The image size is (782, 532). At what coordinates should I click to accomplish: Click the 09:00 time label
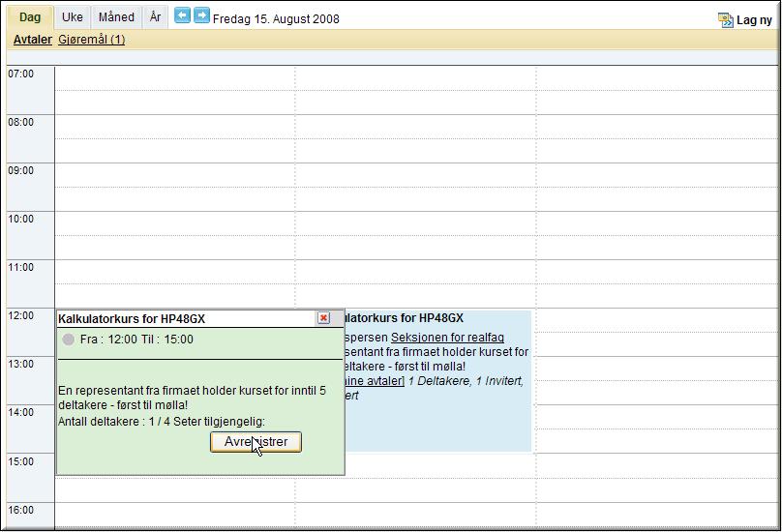click(21, 170)
